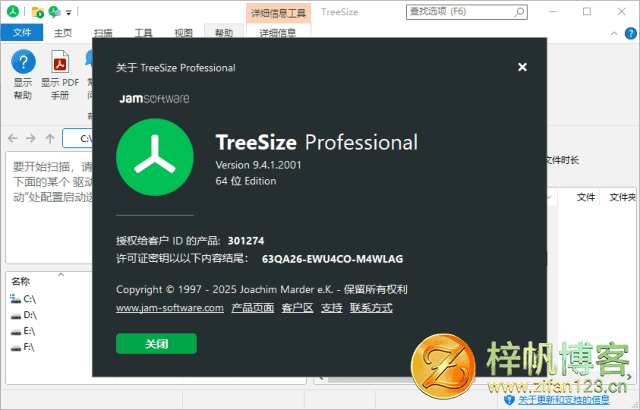Open the 支持 link
The height and width of the screenshot is (410, 640).
pos(331,308)
